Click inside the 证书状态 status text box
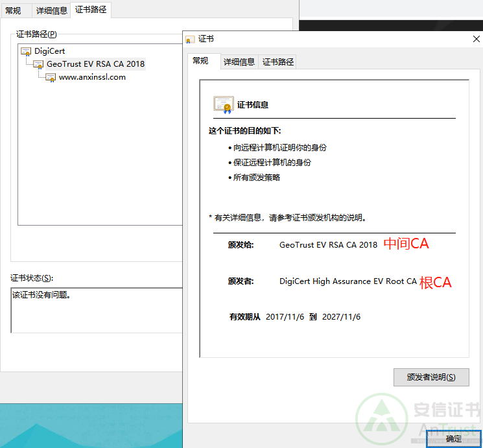This screenshot has height=448, width=483. (x=96, y=310)
